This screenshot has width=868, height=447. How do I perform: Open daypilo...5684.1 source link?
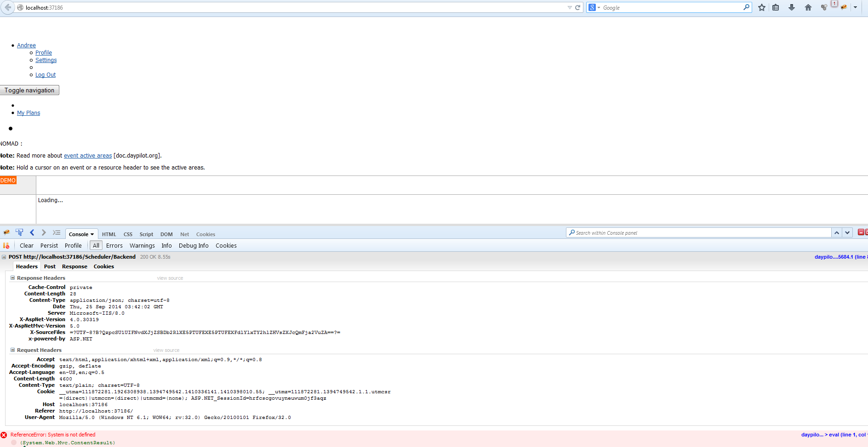pyautogui.click(x=840, y=257)
